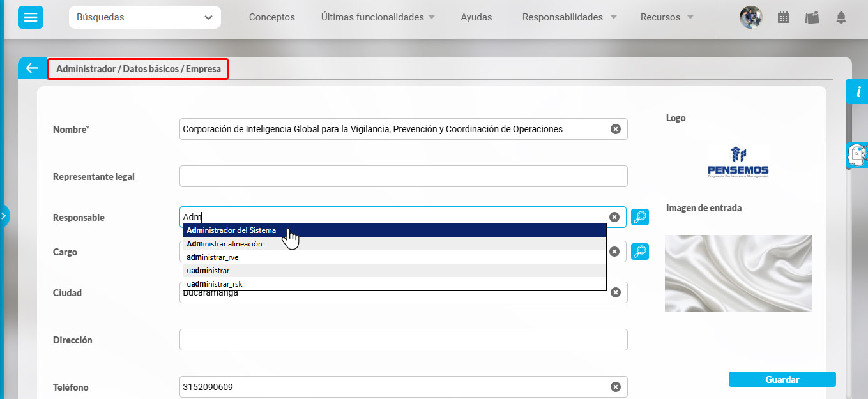
Task: Open the calendar icon in header
Action: pyautogui.click(x=783, y=18)
